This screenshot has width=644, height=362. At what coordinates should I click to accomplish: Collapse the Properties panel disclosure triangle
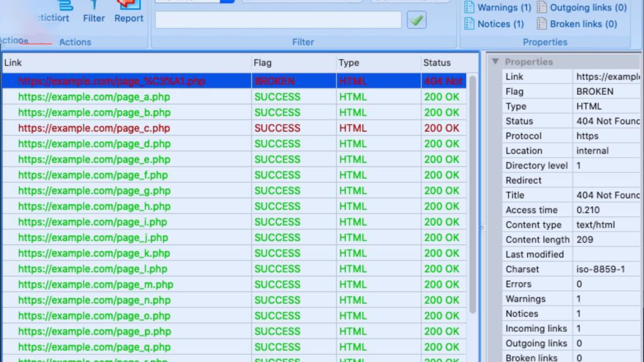(x=495, y=62)
